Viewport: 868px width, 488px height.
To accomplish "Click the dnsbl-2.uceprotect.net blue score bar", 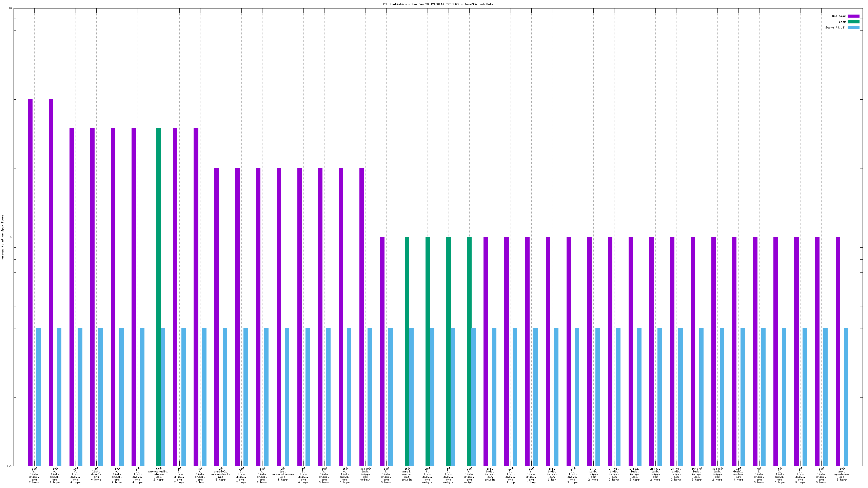I will pos(225,397).
